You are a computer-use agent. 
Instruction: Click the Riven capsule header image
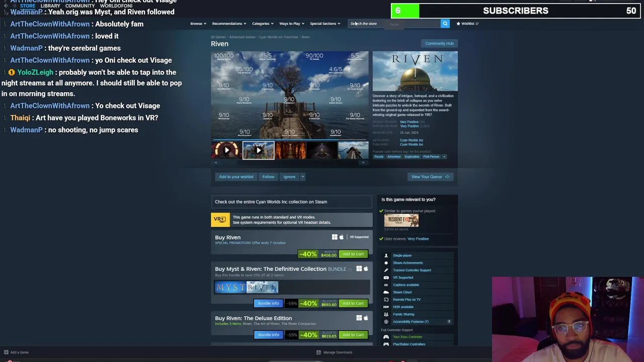(x=415, y=71)
